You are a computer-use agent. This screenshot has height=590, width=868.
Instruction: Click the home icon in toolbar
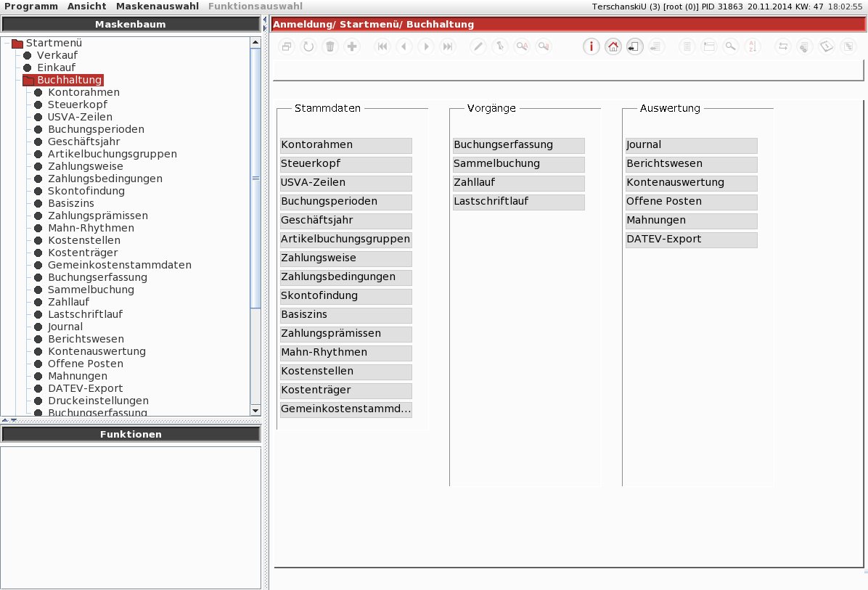[613, 46]
